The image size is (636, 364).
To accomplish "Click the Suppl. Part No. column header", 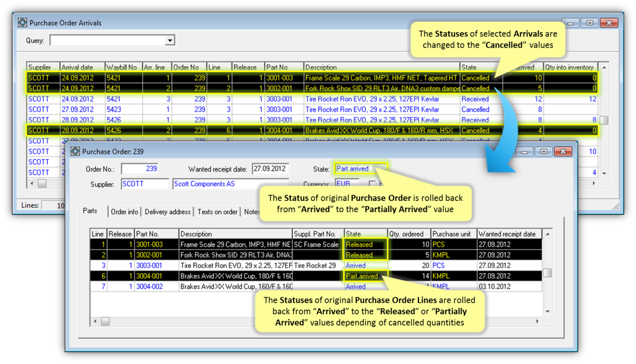I will tap(318, 234).
